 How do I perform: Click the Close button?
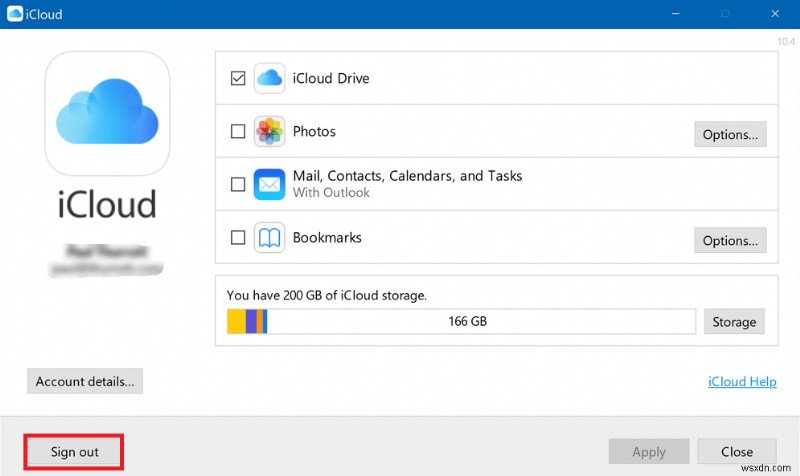coord(737,452)
